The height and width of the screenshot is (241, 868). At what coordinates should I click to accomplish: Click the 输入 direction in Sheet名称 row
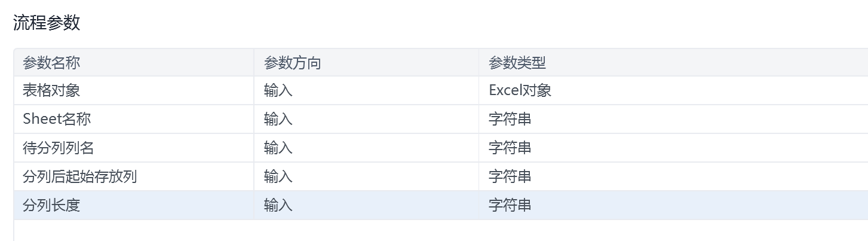(278, 119)
